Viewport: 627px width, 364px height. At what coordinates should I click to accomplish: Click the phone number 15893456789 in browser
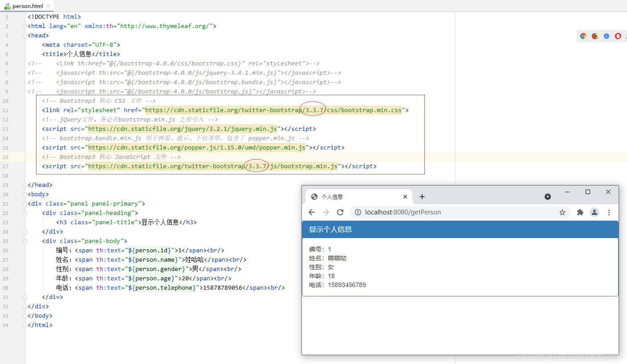347,285
